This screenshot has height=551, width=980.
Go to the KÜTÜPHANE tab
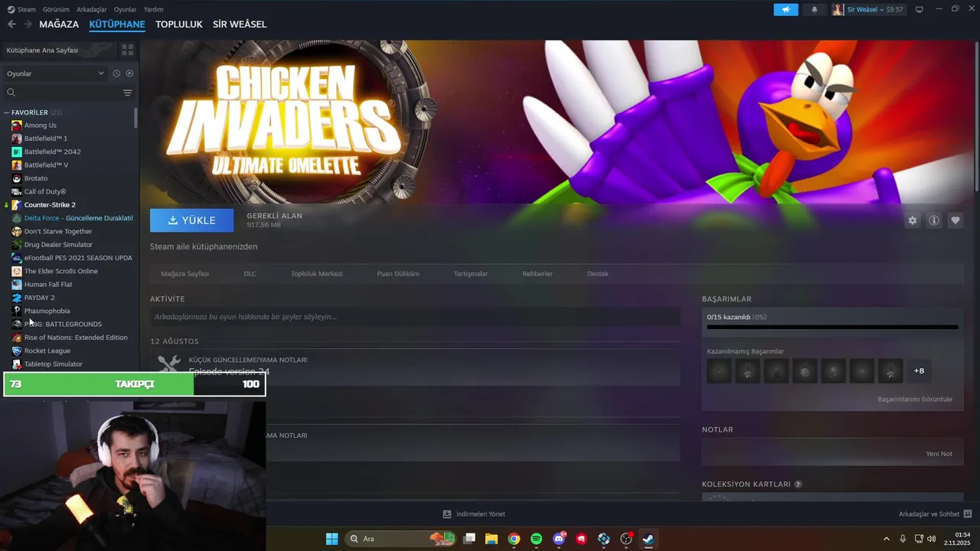[117, 24]
